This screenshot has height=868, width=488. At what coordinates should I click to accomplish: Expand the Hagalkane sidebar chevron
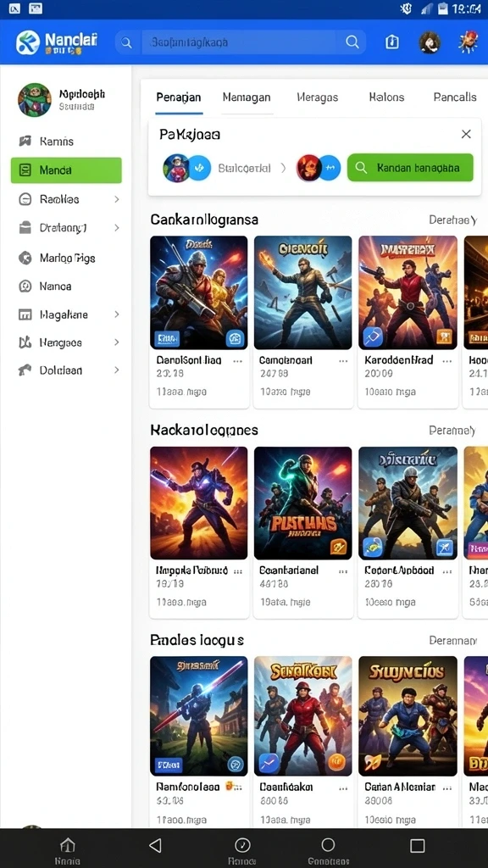point(117,314)
